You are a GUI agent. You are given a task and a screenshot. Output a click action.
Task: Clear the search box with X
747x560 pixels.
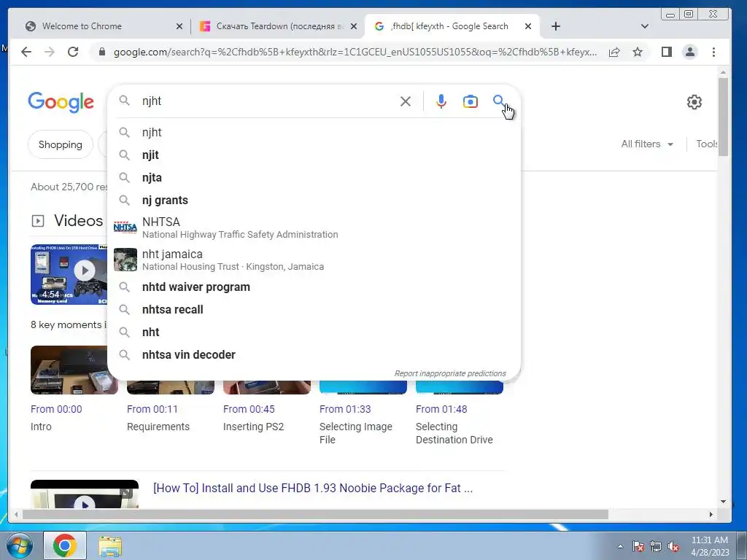click(406, 101)
